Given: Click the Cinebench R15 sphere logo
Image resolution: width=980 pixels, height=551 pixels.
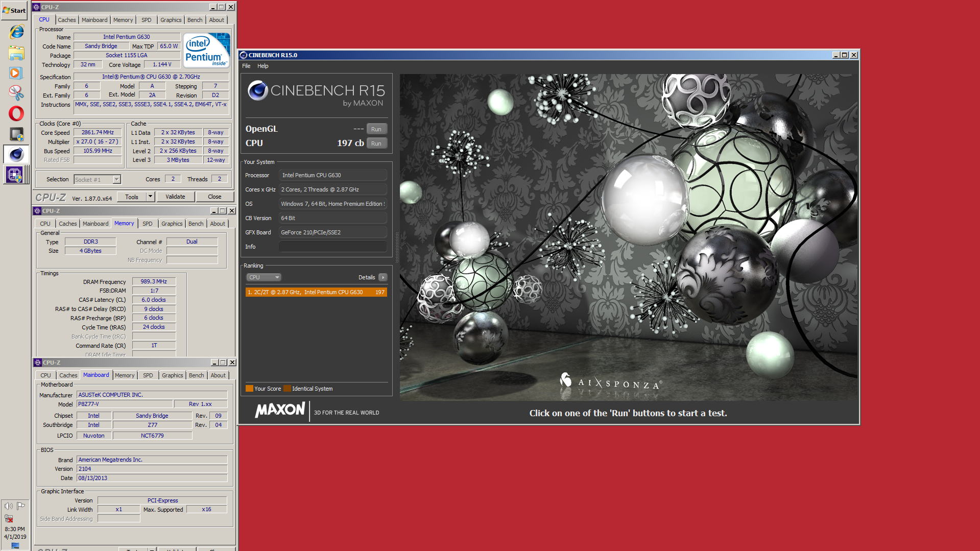Looking at the screenshot, I should tap(258, 90).
